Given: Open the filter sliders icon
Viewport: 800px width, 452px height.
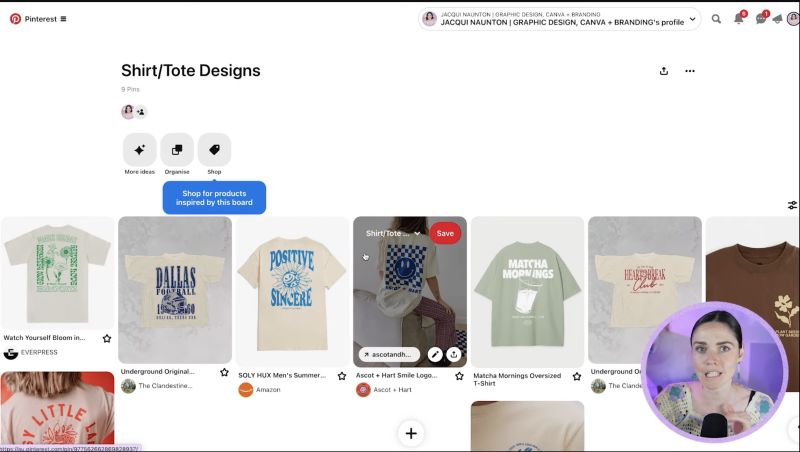Looking at the screenshot, I should (792, 205).
